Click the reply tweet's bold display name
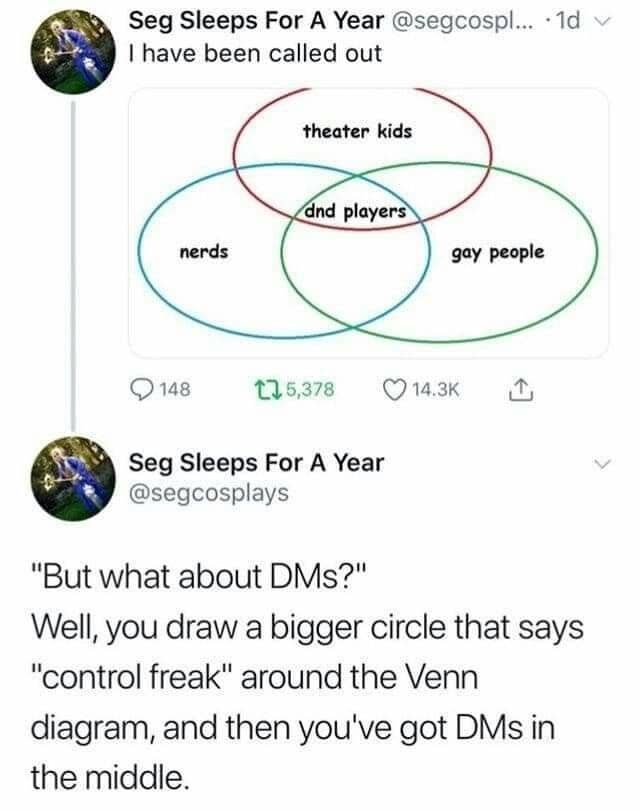This screenshot has width=640, height=811. coord(257,463)
